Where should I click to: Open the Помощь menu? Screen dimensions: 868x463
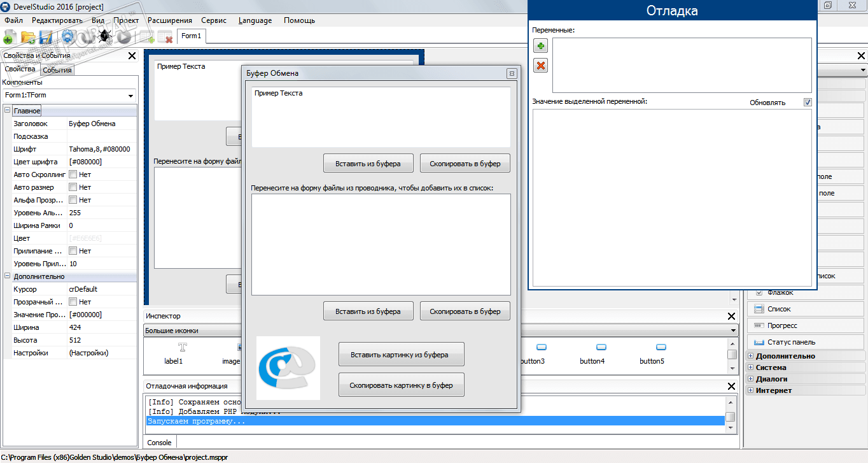[300, 20]
